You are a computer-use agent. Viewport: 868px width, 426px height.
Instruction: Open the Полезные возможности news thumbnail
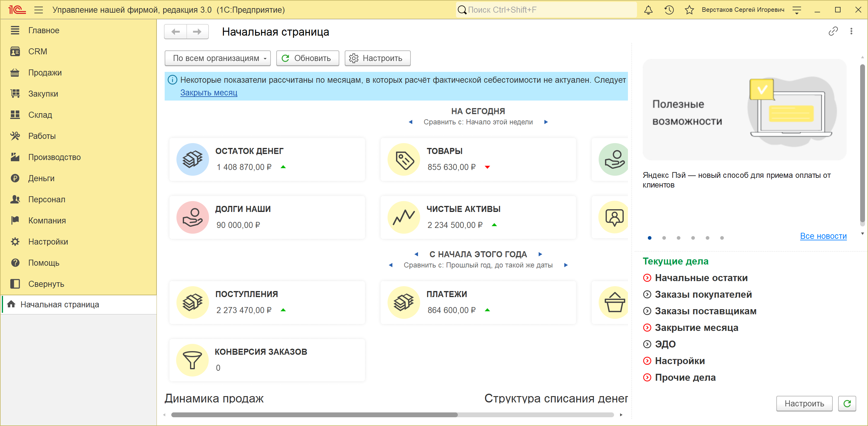click(744, 110)
